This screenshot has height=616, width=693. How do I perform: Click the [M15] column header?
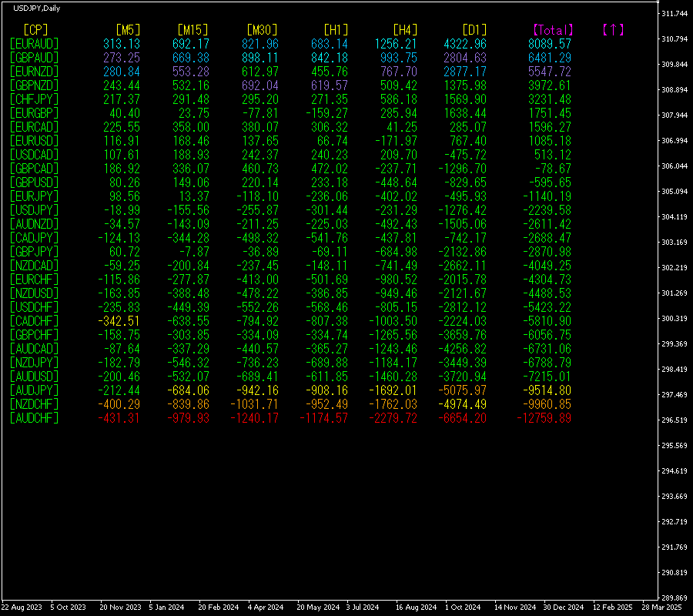pos(192,29)
